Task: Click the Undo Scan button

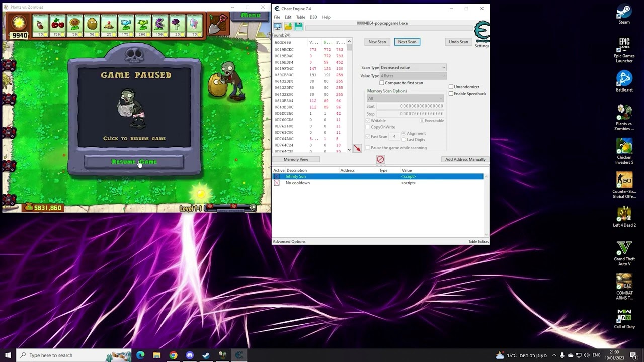Action: [458, 42]
